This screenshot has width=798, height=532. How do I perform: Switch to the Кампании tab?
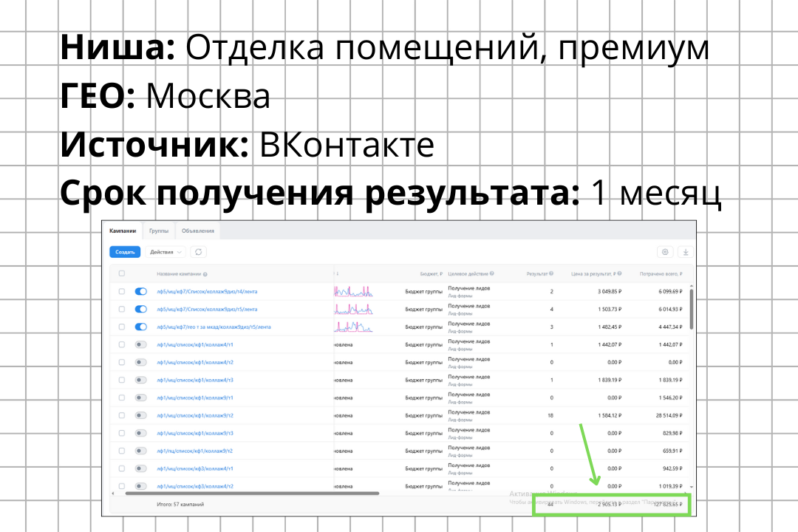(123, 231)
